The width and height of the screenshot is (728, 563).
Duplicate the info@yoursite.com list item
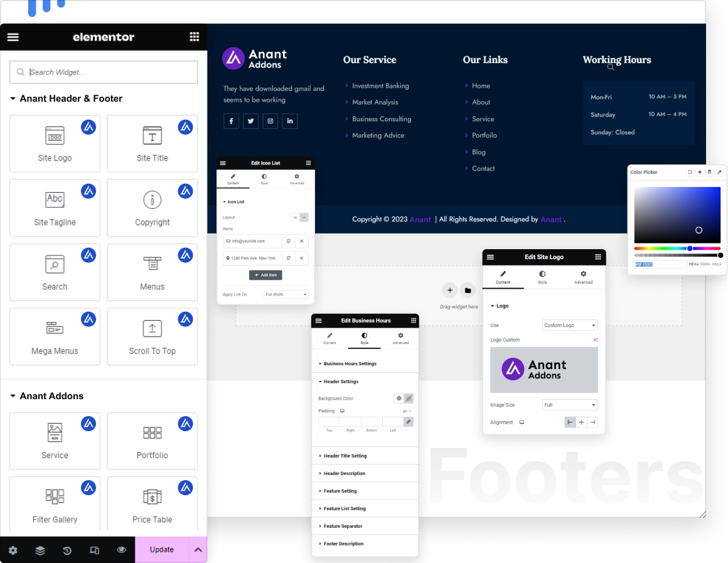click(x=288, y=241)
